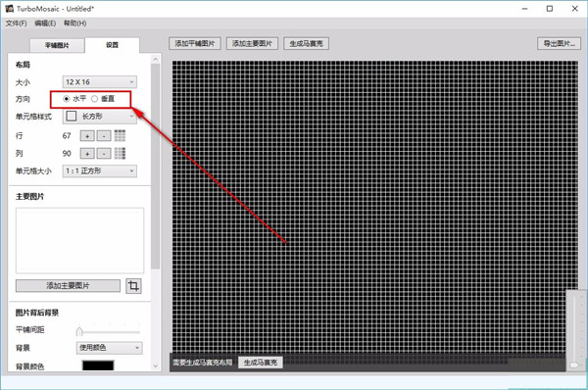Increase columns with the plus button

click(87, 154)
